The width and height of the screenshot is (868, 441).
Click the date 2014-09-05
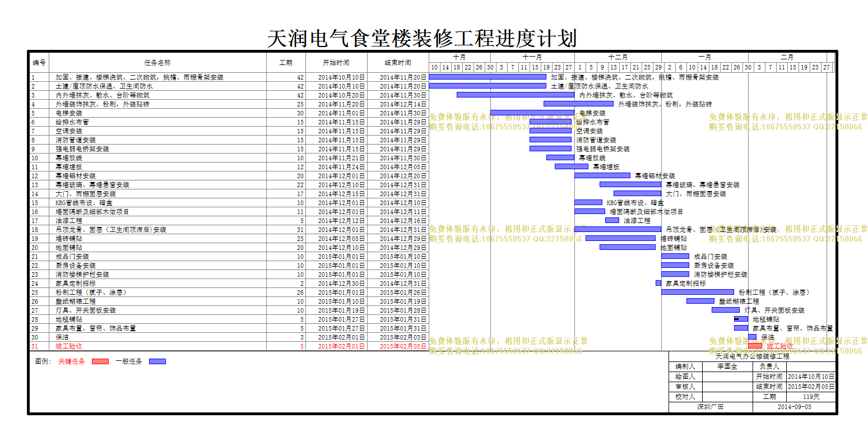794,407
